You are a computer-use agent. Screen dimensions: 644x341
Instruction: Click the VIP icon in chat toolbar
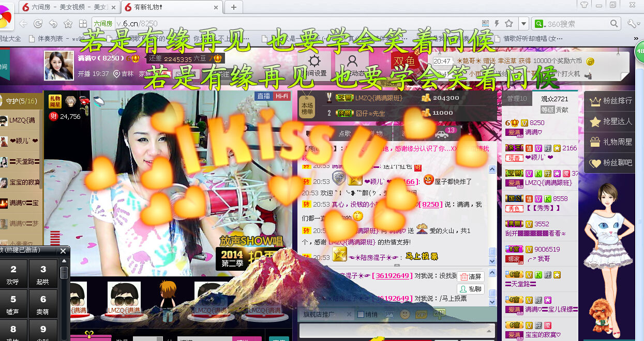[421, 314]
